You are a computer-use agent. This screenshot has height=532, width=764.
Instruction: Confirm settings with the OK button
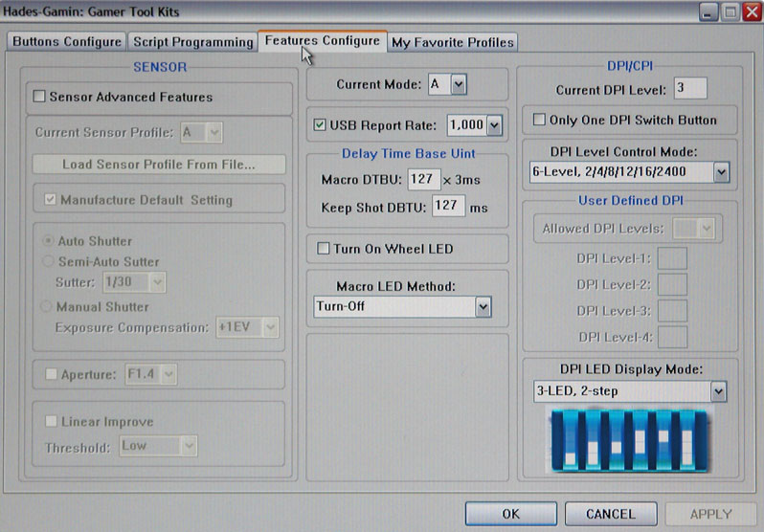510,514
